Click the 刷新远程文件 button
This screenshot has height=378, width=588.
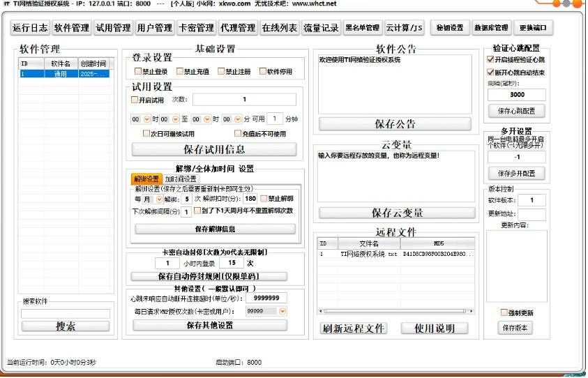tap(353, 328)
